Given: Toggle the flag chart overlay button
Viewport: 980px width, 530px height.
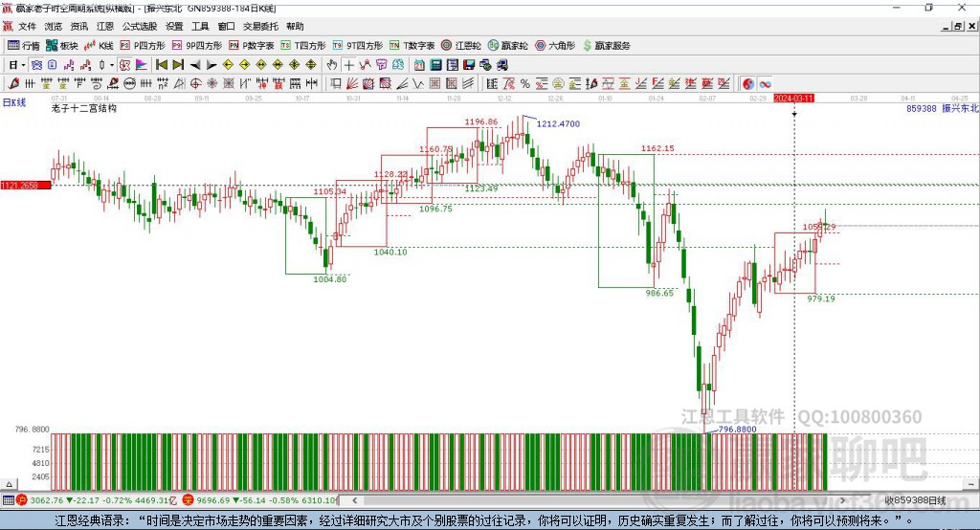Looking at the screenshot, I should [x=142, y=65].
